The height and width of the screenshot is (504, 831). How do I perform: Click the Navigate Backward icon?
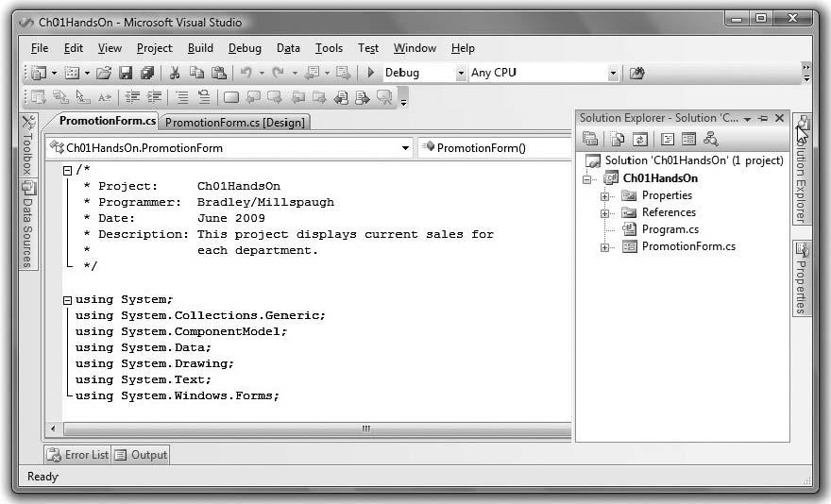313,73
